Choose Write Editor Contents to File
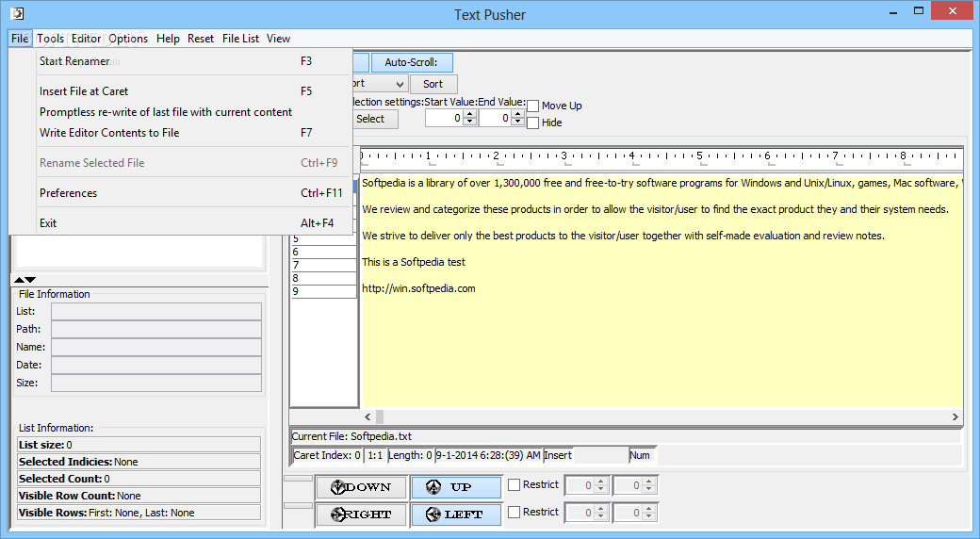980x539 pixels. pos(180,133)
